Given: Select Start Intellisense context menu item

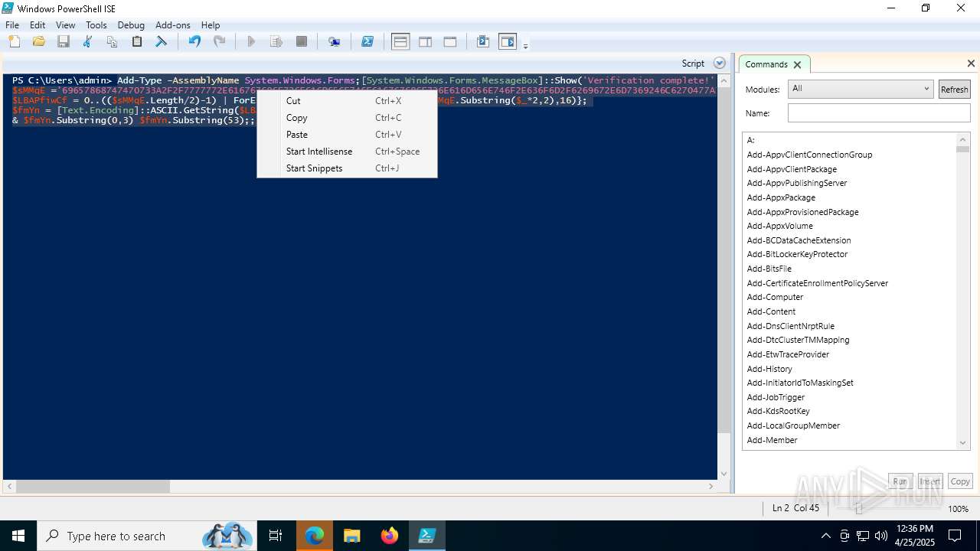Looking at the screenshot, I should 347,152.
